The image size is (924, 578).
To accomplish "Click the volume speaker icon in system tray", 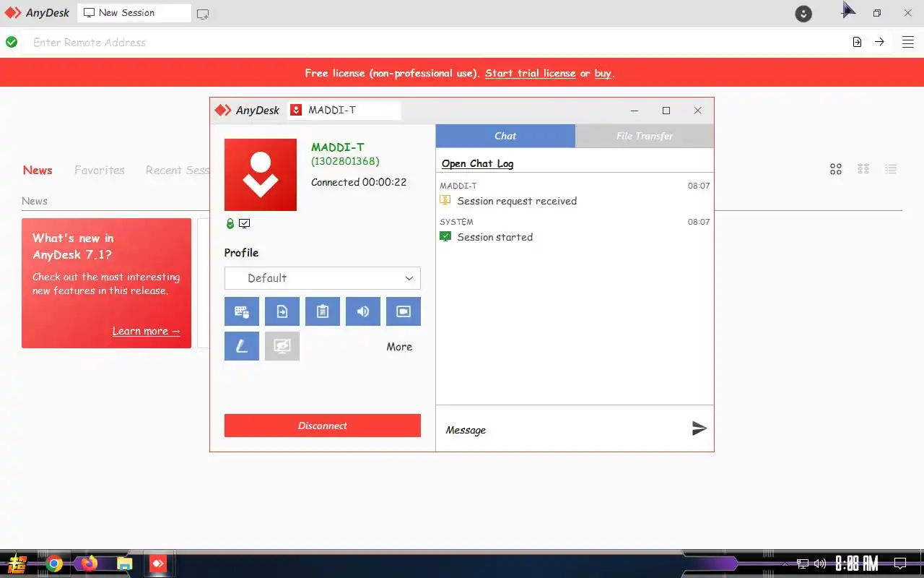I will click(819, 564).
